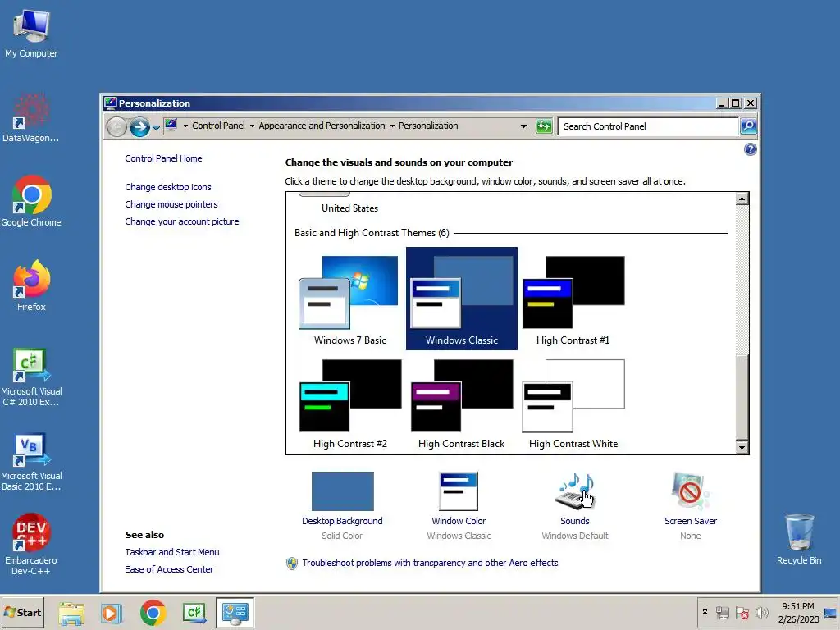This screenshot has height=630, width=840.
Task: Apply the Windows 7 Basic theme
Action: point(349,300)
